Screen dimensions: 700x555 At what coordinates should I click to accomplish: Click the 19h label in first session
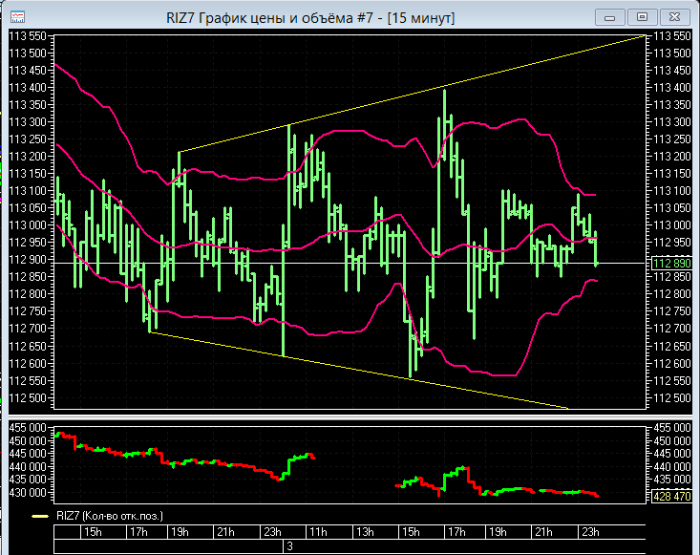[180, 532]
